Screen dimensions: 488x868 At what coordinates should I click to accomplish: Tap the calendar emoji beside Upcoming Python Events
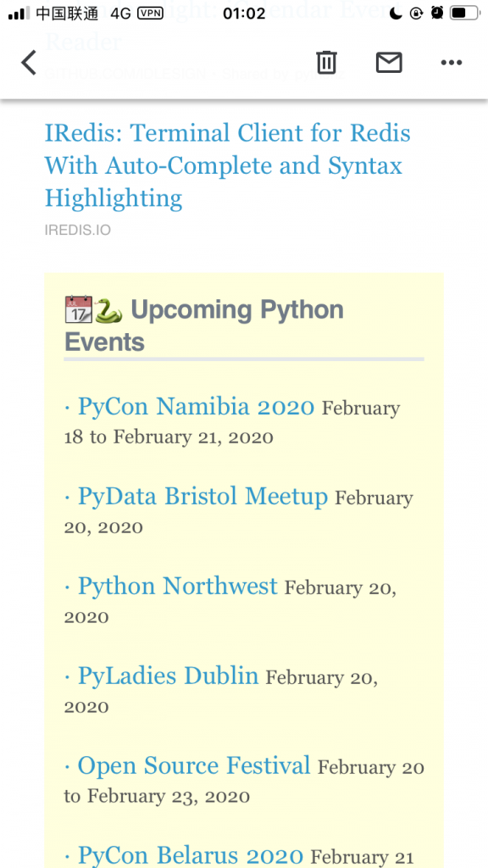tap(79, 309)
